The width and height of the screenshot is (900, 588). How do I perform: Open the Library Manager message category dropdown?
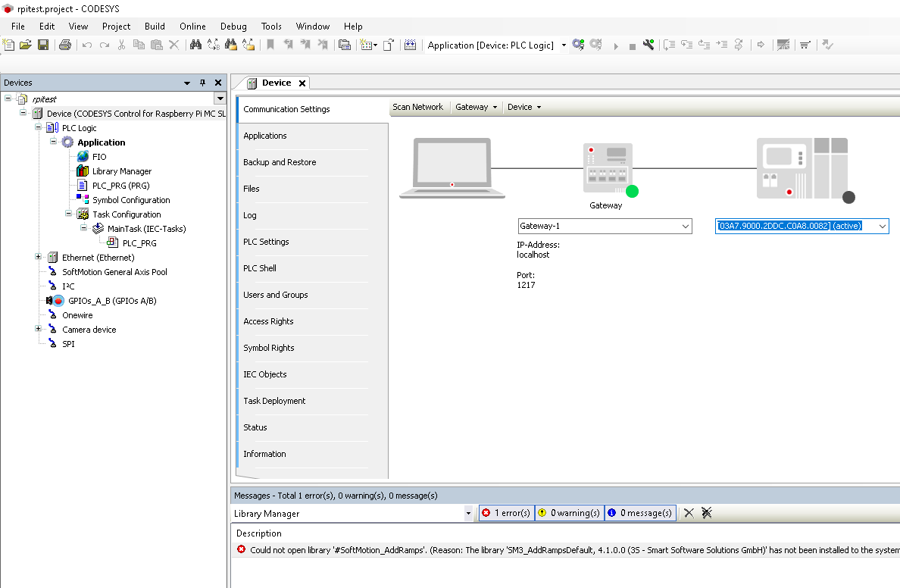468,513
